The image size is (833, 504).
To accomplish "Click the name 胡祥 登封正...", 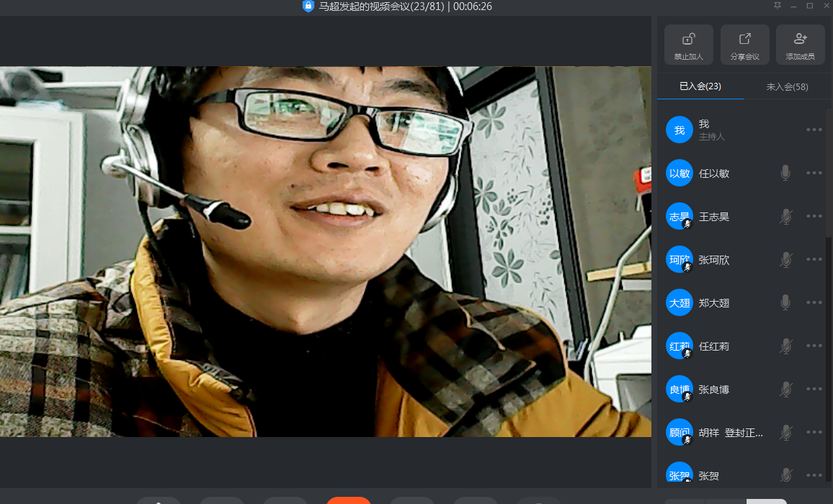I will 731,433.
